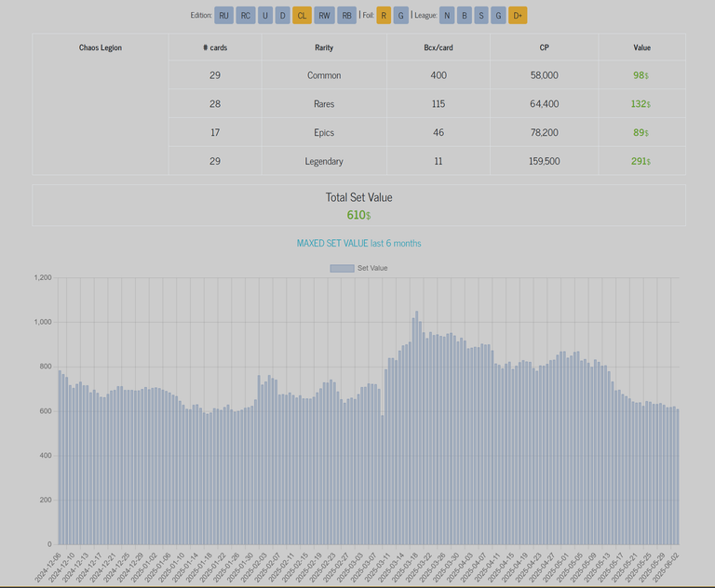Click the Total Set Value heading
Image resolution: width=715 pixels, height=588 pixels.
click(358, 197)
